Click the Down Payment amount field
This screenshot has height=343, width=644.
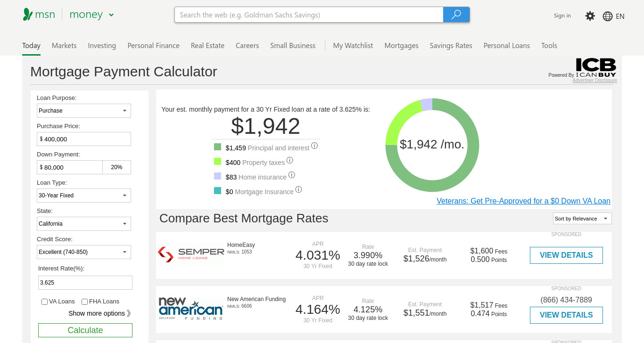pos(70,167)
